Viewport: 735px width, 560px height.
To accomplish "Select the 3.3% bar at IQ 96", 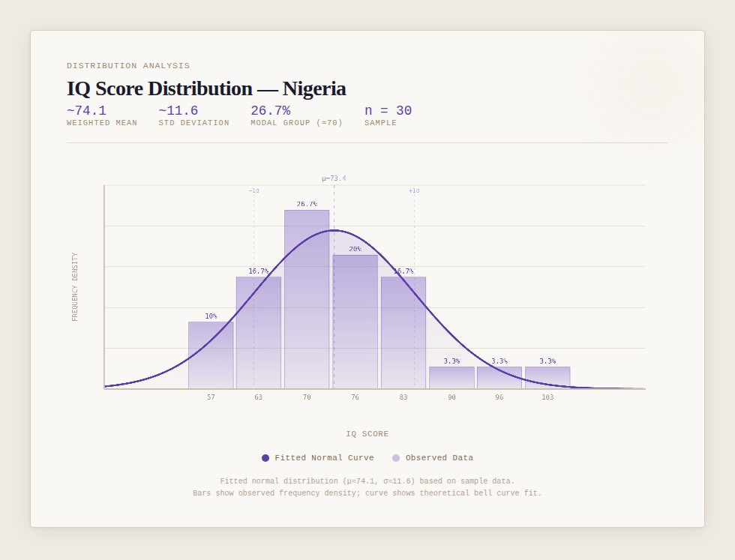I will (499, 378).
